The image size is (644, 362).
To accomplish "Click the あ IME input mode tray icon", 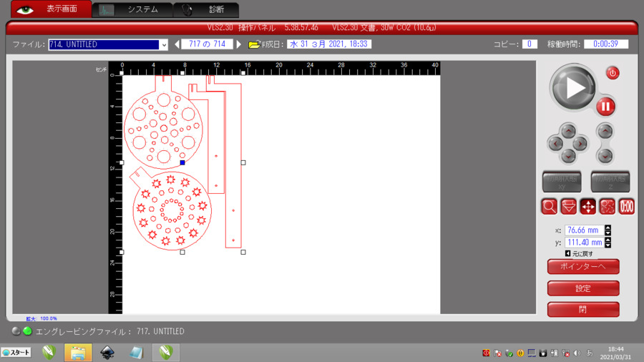I will (x=590, y=353).
